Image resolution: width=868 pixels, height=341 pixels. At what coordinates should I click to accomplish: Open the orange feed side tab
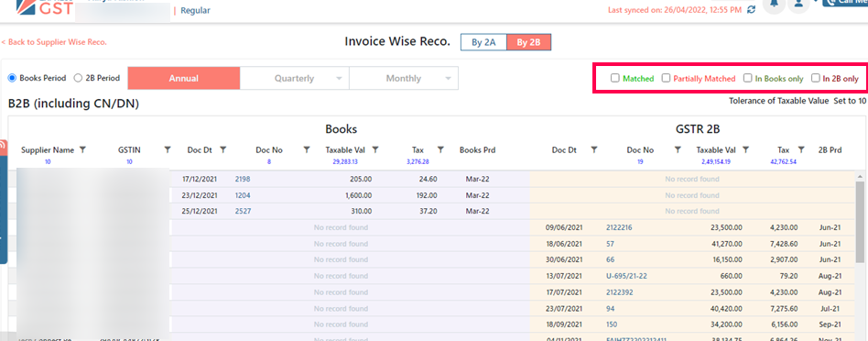coord(3,147)
